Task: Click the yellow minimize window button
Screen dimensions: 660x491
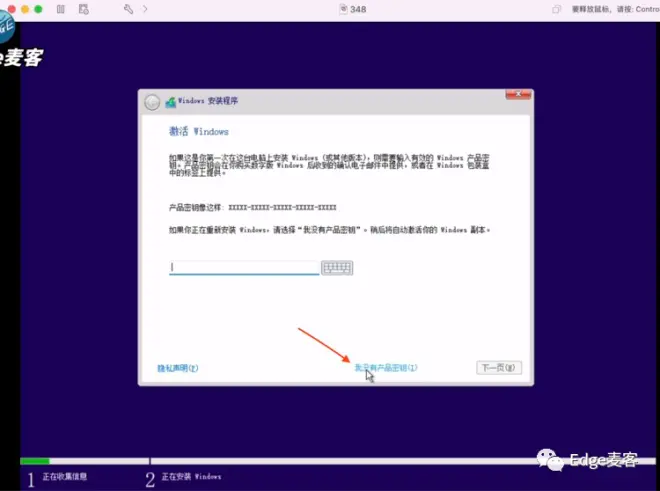Action: pyautogui.click(x=25, y=9)
